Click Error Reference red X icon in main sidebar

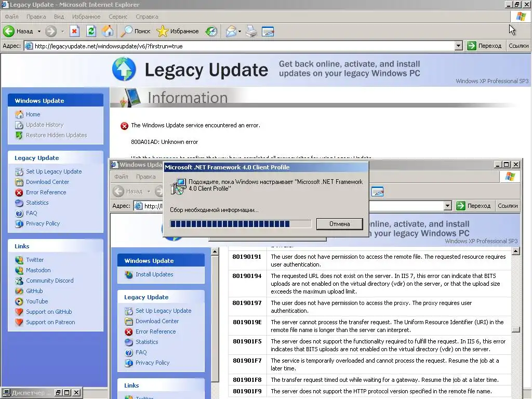[19, 192]
